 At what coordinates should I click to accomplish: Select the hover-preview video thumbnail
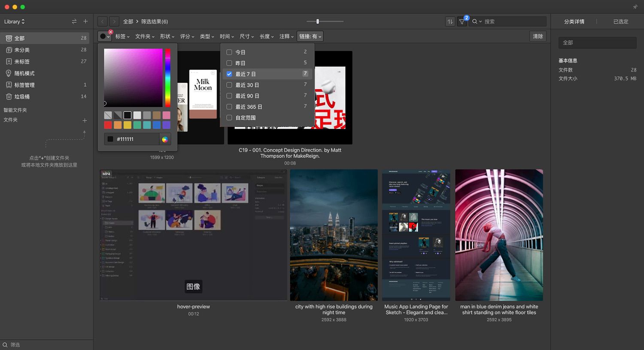[194, 235]
